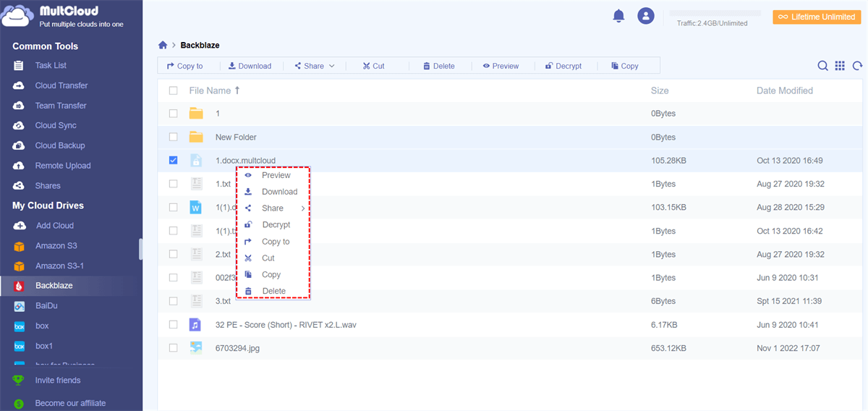Screen dimensions: 868x411
Task: Click Copy to toolbar button
Action: (x=184, y=66)
